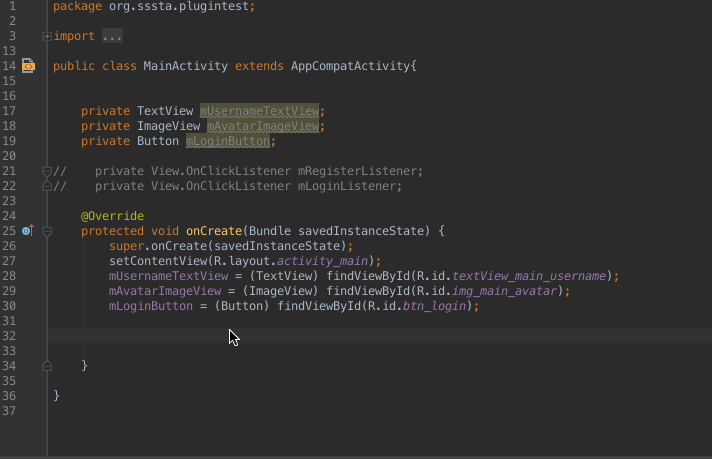The height and width of the screenshot is (459, 712).
Task: Click the overrides method gutter icon on line 25
Action: pyautogui.click(x=28, y=231)
